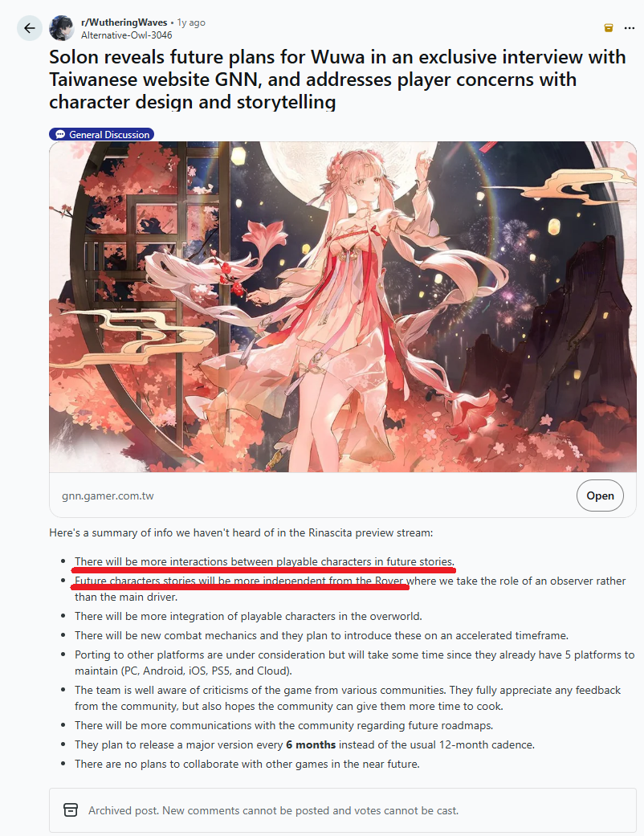This screenshot has height=836, width=644.
Task: Click the 'Archived post' notice text
Action: (274, 810)
